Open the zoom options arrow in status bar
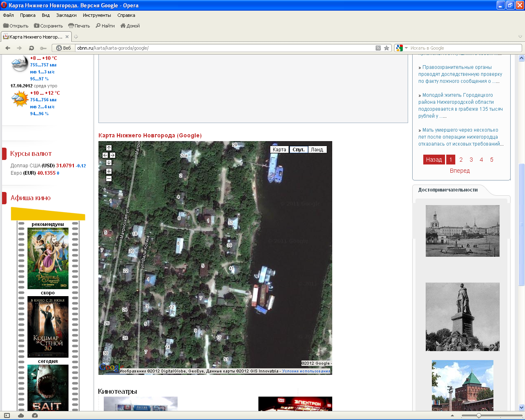 click(x=452, y=415)
